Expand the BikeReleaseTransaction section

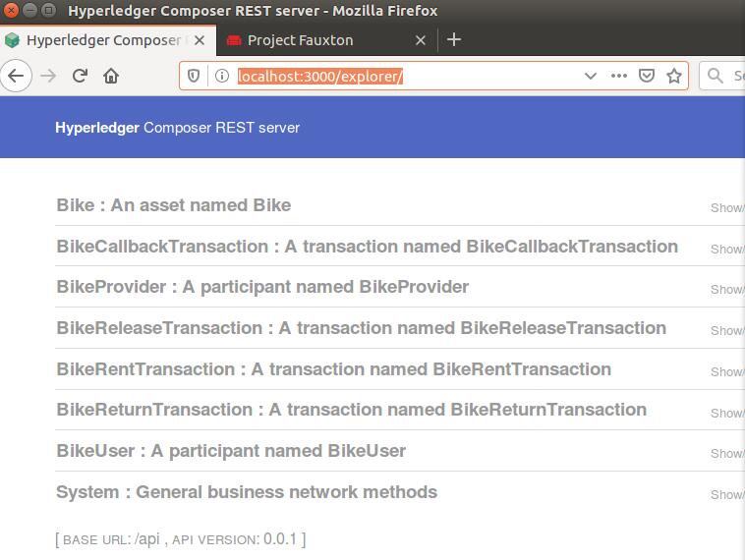[361, 328]
